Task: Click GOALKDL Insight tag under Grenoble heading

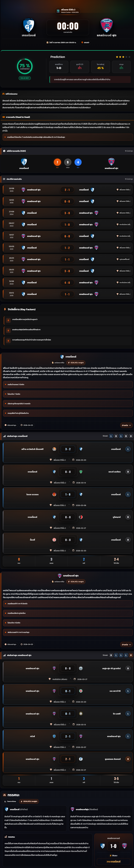Action: 76,363
